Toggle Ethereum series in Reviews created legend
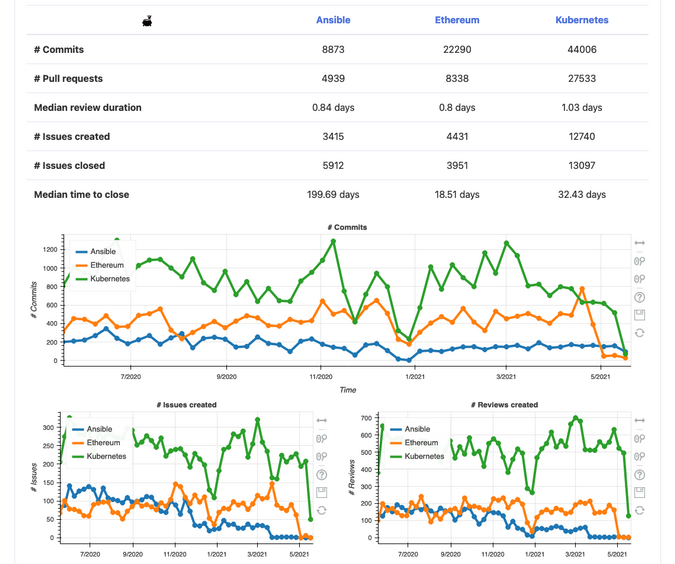 tap(415, 443)
